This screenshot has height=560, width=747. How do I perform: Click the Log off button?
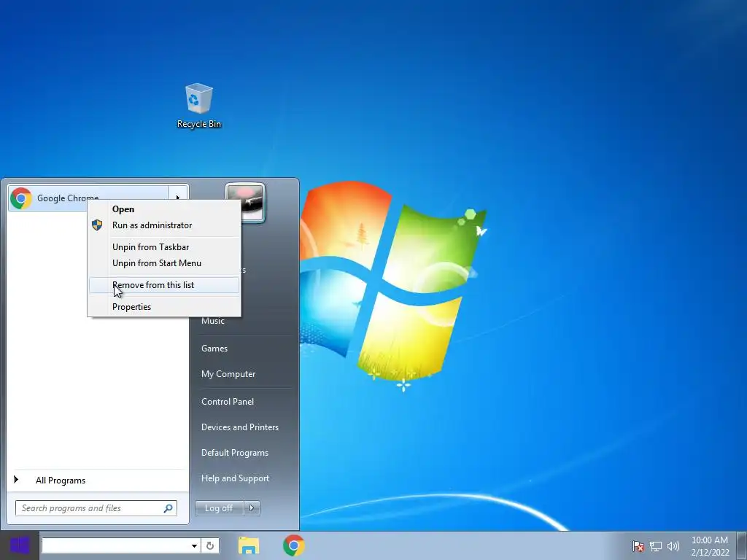[220, 508]
